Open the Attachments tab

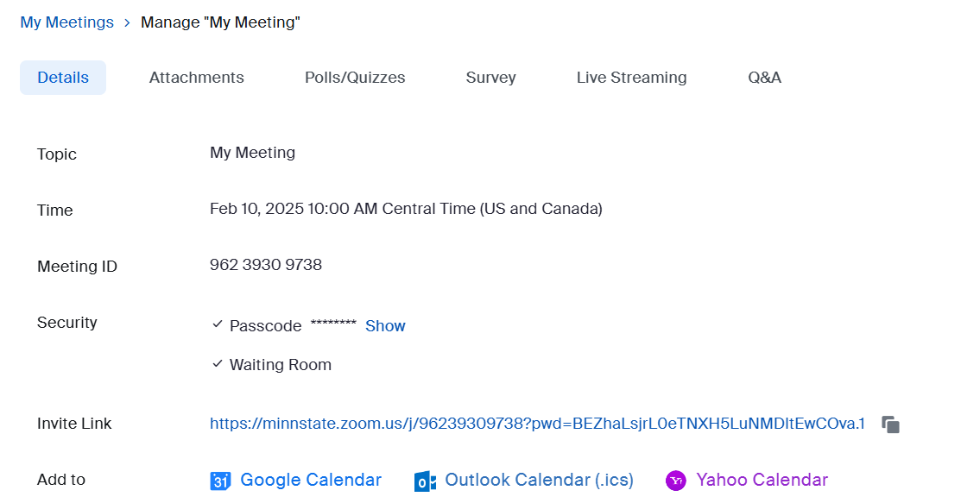[x=196, y=78]
